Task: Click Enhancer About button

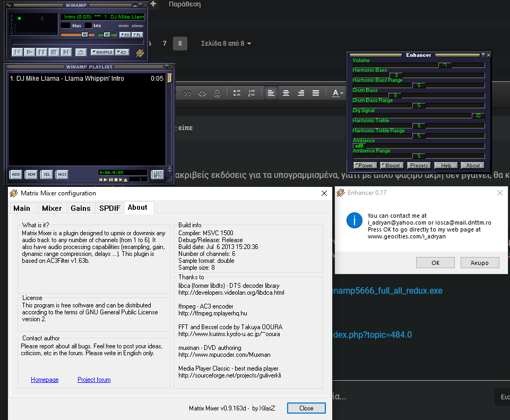Action: click(x=473, y=166)
